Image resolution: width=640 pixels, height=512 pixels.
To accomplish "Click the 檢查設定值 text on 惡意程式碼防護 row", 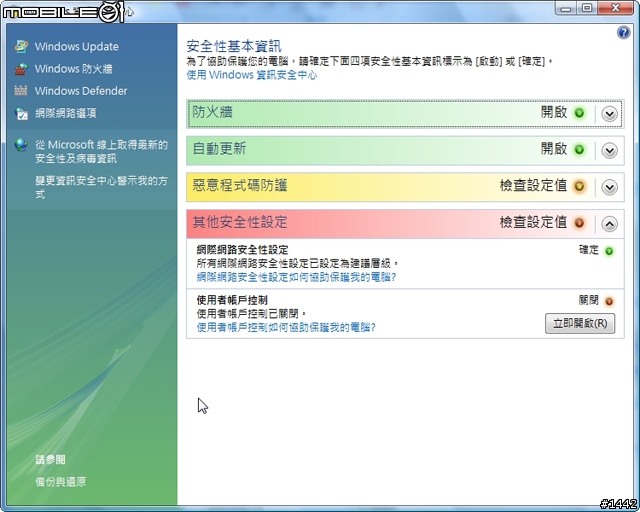I will [x=533, y=186].
